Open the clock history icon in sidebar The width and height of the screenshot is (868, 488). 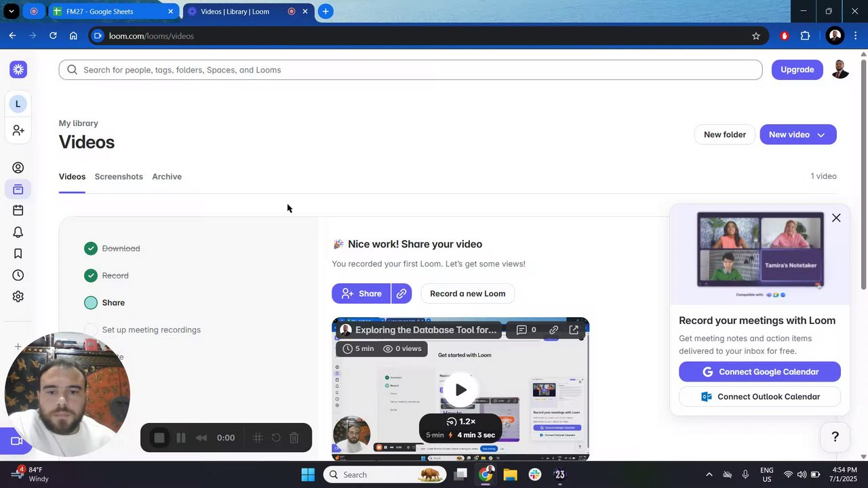pyautogui.click(x=18, y=275)
